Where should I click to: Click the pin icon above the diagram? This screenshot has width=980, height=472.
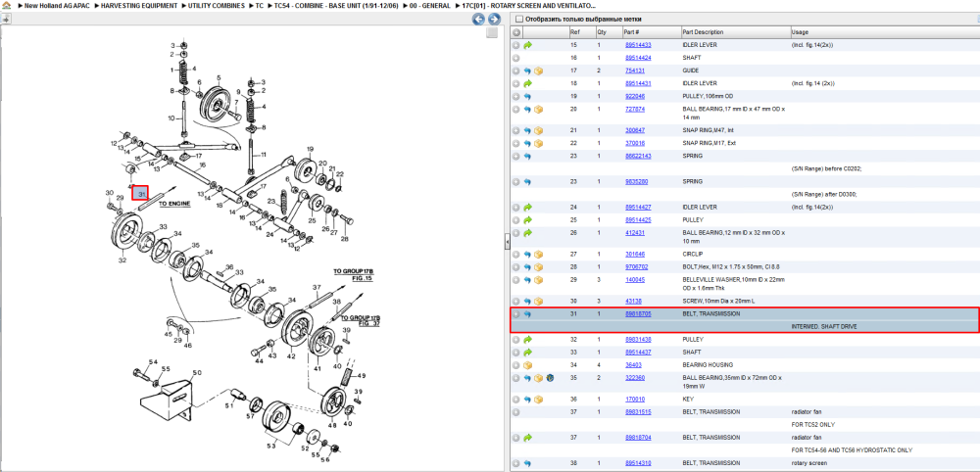click(6, 19)
